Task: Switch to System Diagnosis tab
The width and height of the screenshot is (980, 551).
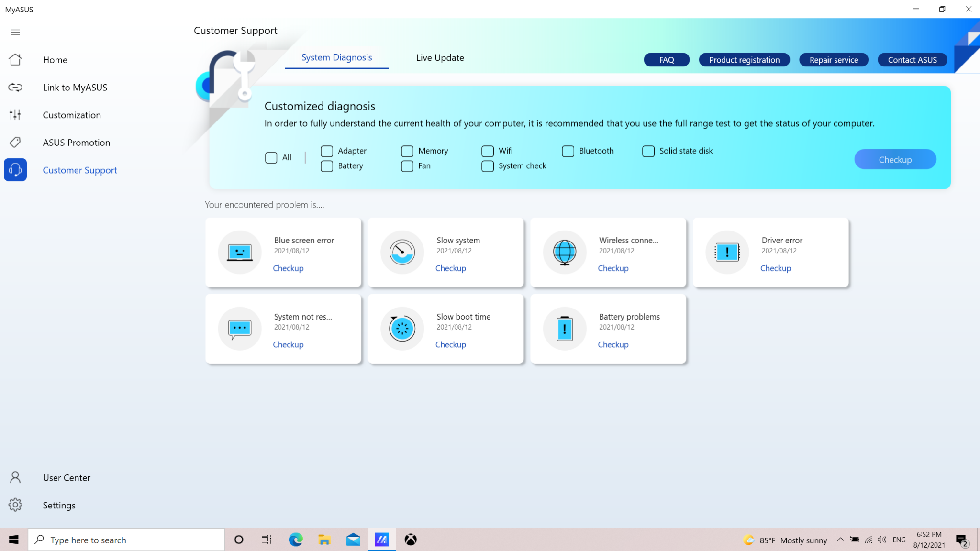Action: tap(336, 57)
